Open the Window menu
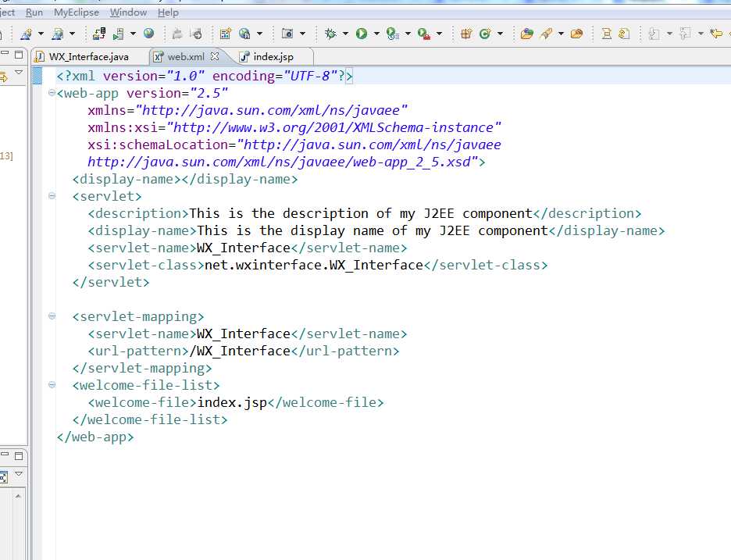This screenshot has height=560, width=731. point(128,12)
